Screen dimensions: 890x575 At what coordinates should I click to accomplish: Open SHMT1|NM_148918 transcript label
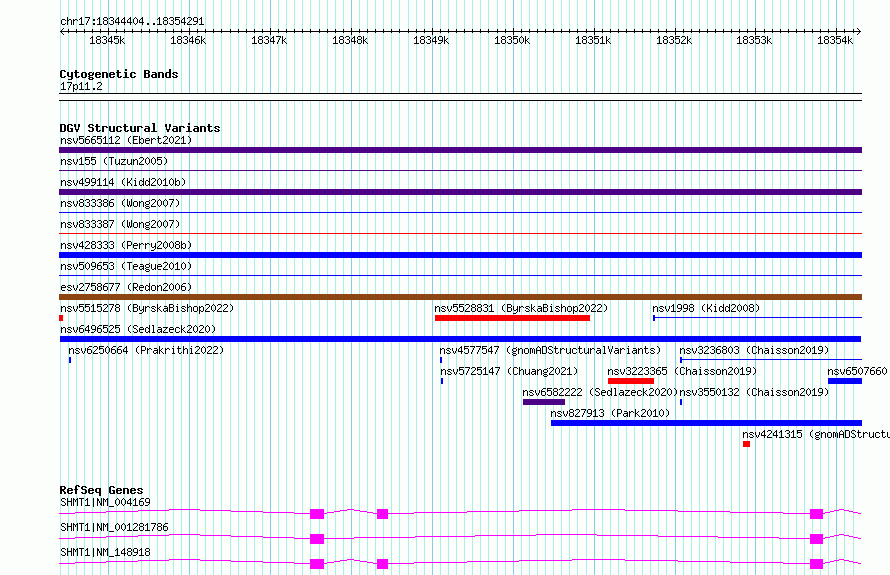(x=106, y=552)
